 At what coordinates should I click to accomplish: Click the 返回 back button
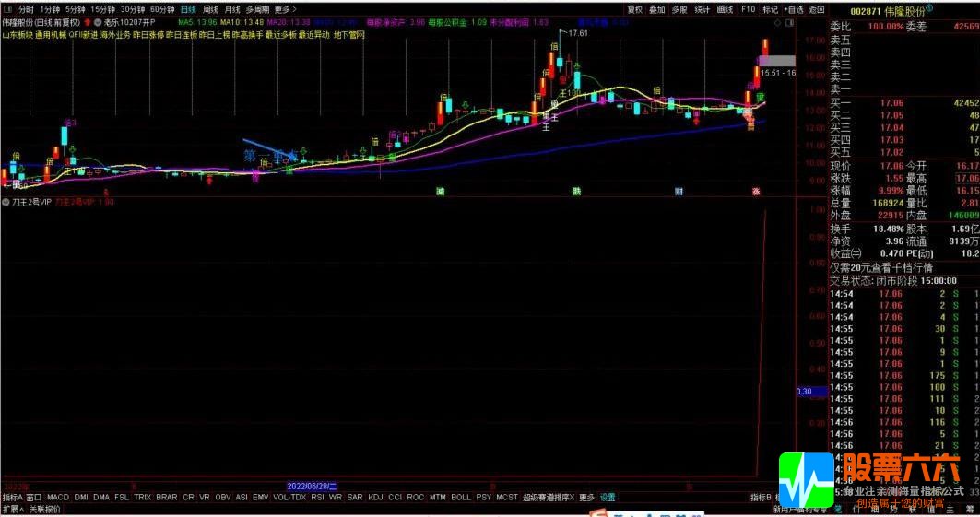point(817,9)
